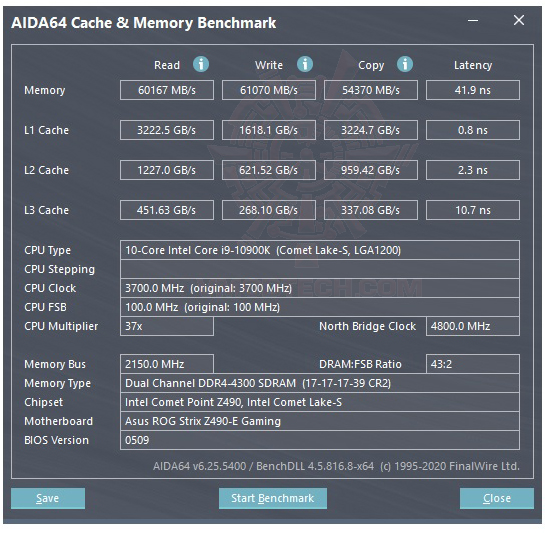Select L2 Cache copy 959.42 GB/s
This screenshot has width=547, height=533.
[x=370, y=170]
